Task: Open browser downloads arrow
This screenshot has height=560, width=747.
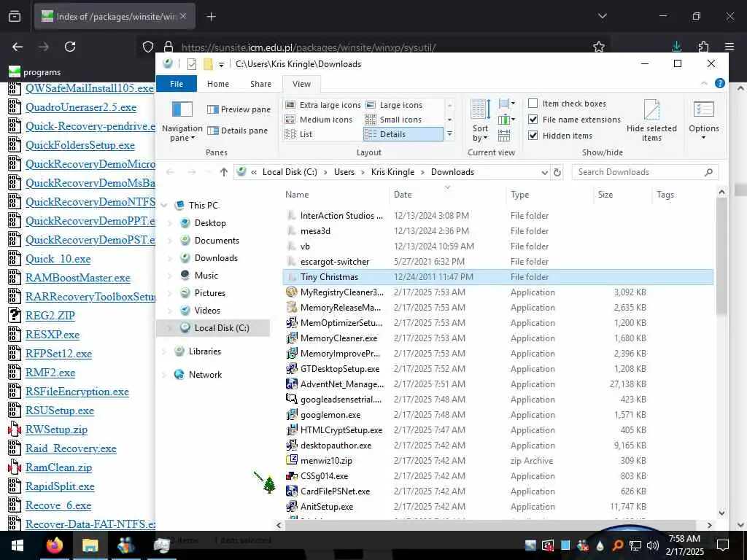Action: pyautogui.click(x=676, y=46)
